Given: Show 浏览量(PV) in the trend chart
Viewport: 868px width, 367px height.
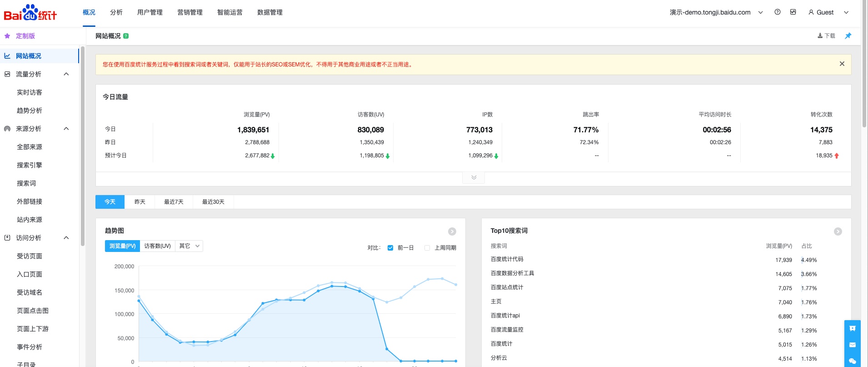Looking at the screenshot, I should click(122, 246).
